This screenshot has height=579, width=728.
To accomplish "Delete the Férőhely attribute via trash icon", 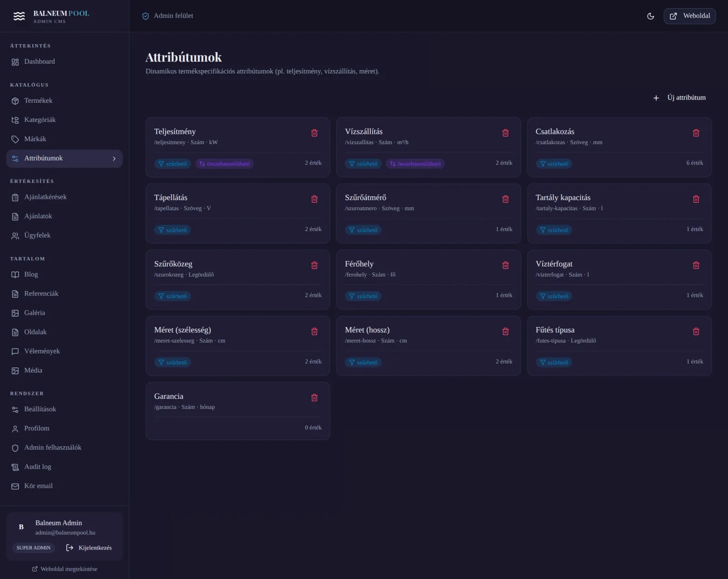I will point(505,265).
